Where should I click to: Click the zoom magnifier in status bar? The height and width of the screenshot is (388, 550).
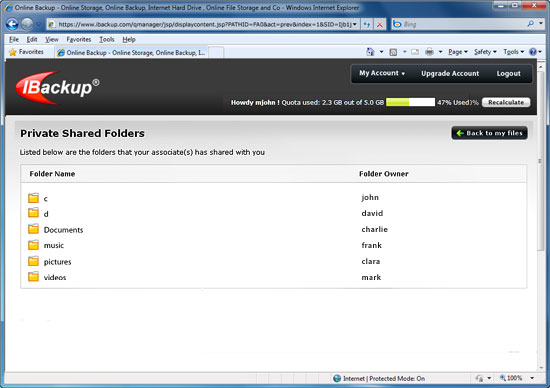coord(503,378)
